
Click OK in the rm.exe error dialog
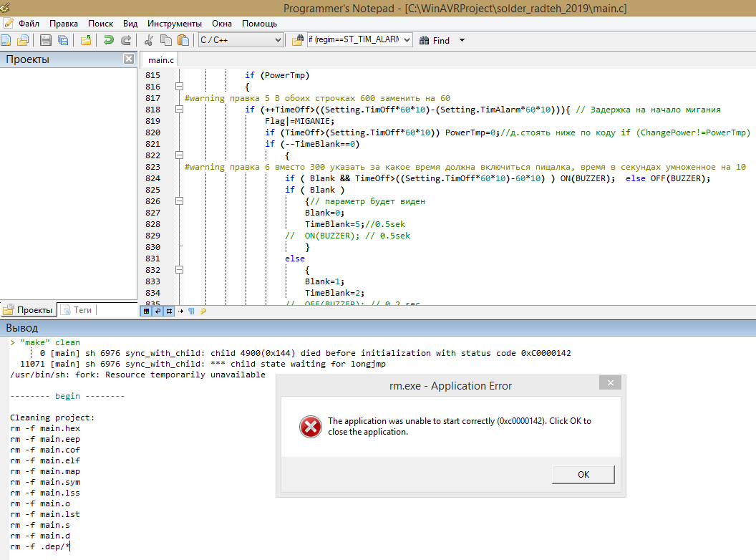583,475
